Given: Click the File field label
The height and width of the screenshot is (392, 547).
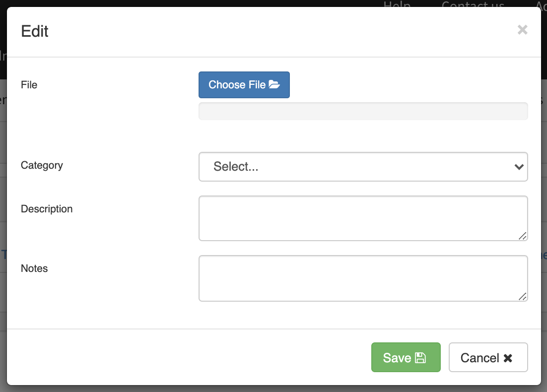Looking at the screenshot, I should pyautogui.click(x=29, y=85).
